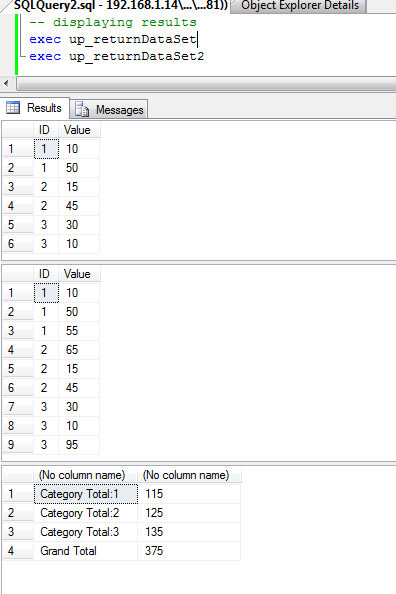Click the Value column header in second grid
The width and height of the screenshot is (396, 594).
pyautogui.click(x=79, y=274)
